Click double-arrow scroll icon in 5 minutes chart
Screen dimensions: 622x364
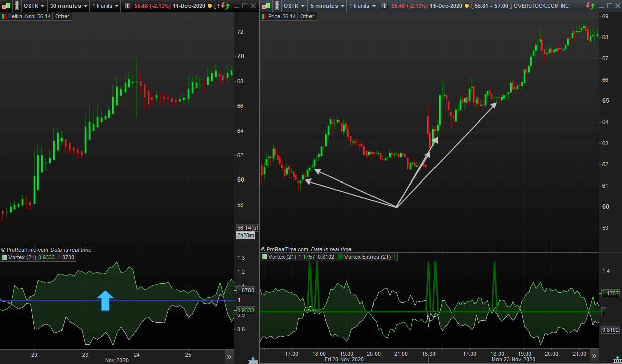click(593, 356)
